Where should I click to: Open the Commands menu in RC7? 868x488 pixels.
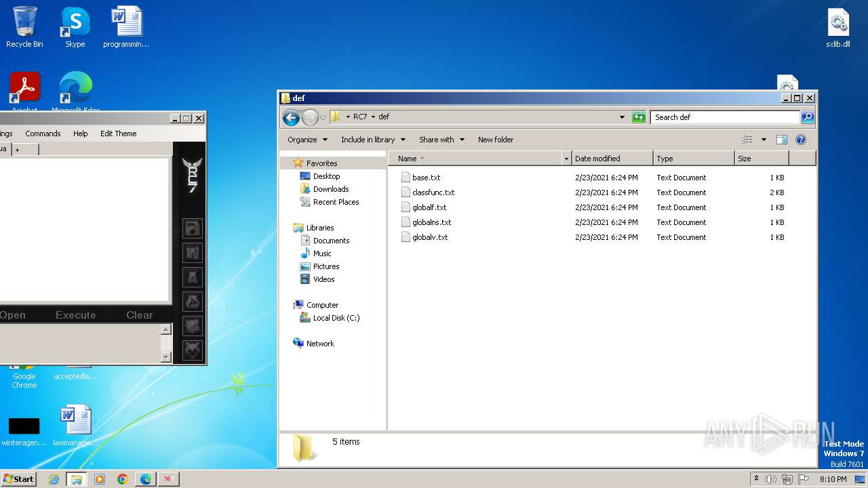click(43, 134)
